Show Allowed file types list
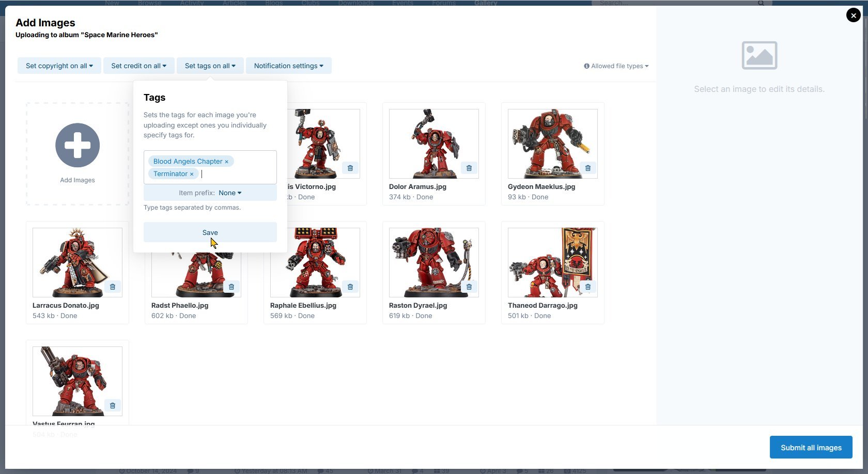The width and height of the screenshot is (868, 474). (x=616, y=66)
